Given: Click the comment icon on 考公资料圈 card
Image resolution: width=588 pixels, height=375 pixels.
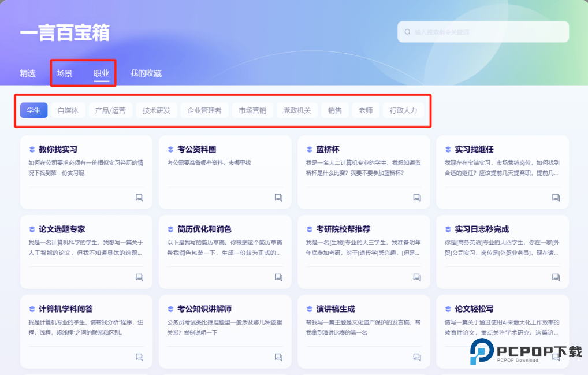Looking at the screenshot, I should tap(278, 197).
